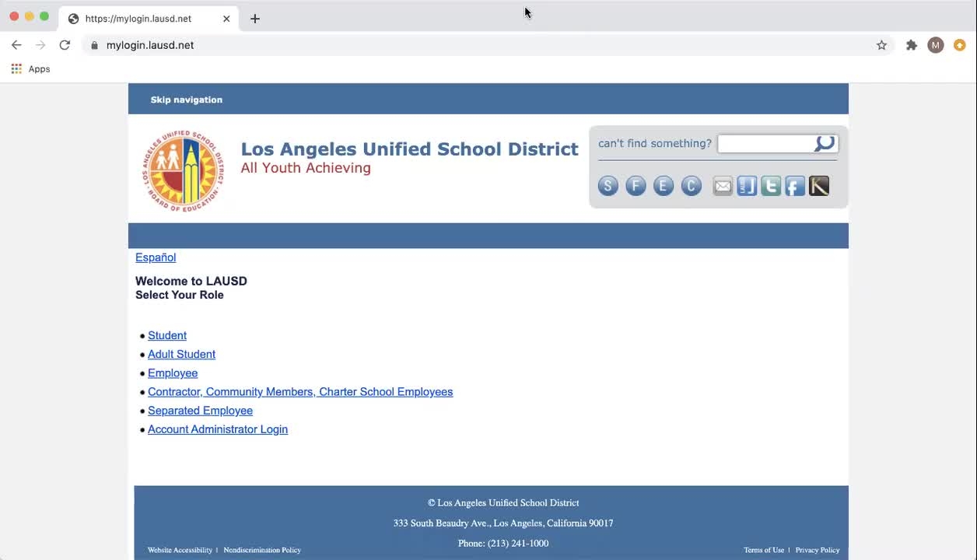Click the LAUSD Board of Education logo

pos(183,170)
